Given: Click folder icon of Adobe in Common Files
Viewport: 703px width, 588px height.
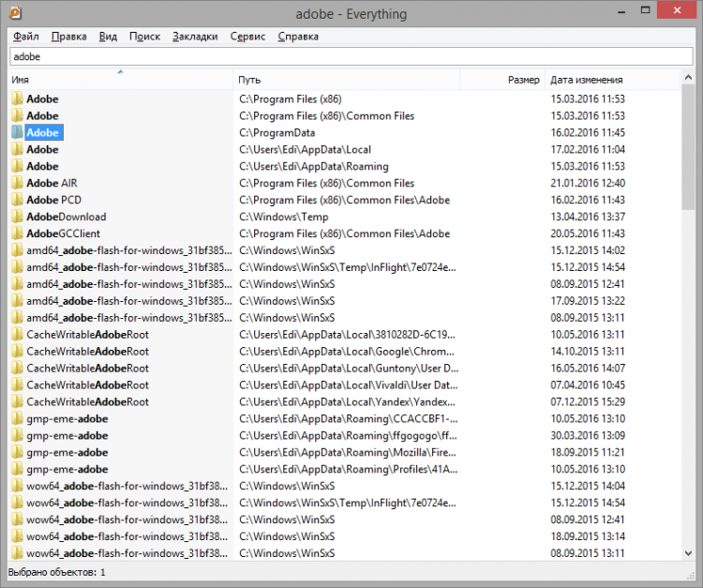Looking at the screenshot, I should [x=17, y=115].
